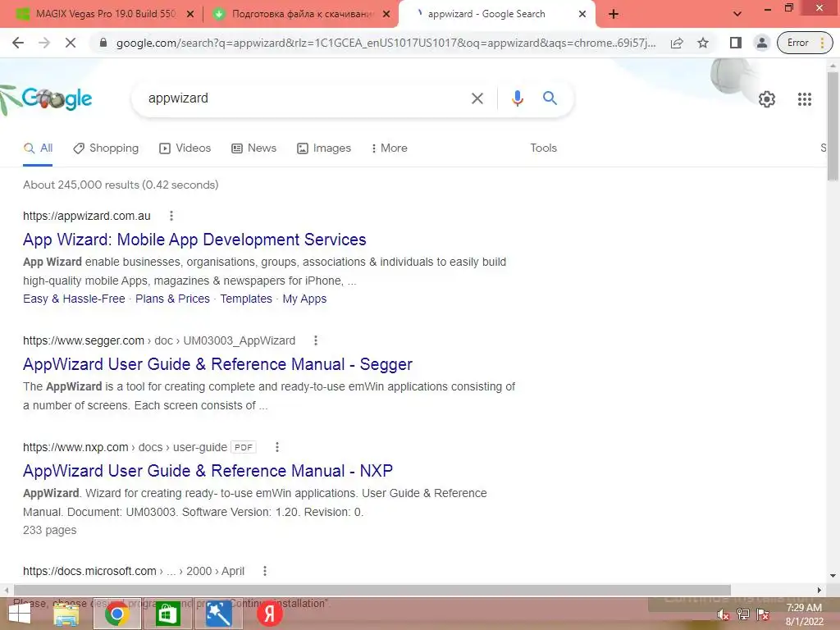
Task: Open the Chrome profile avatar menu
Action: (761, 43)
